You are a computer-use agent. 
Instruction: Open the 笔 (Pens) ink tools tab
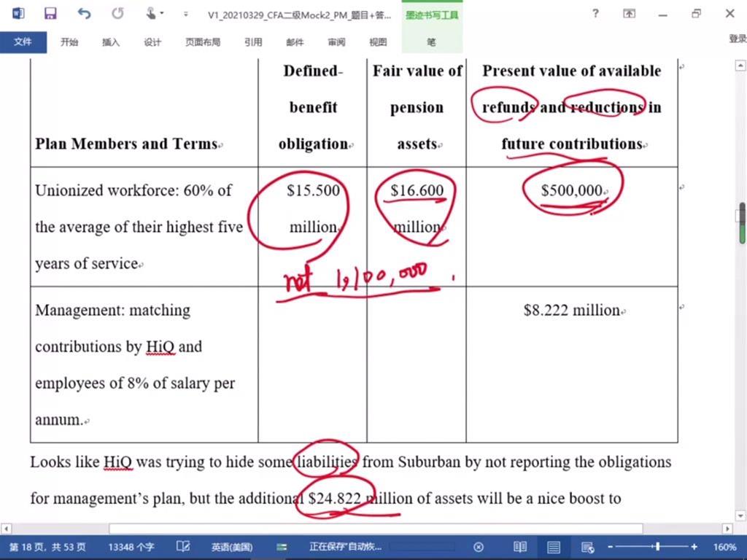click(431, 42)
